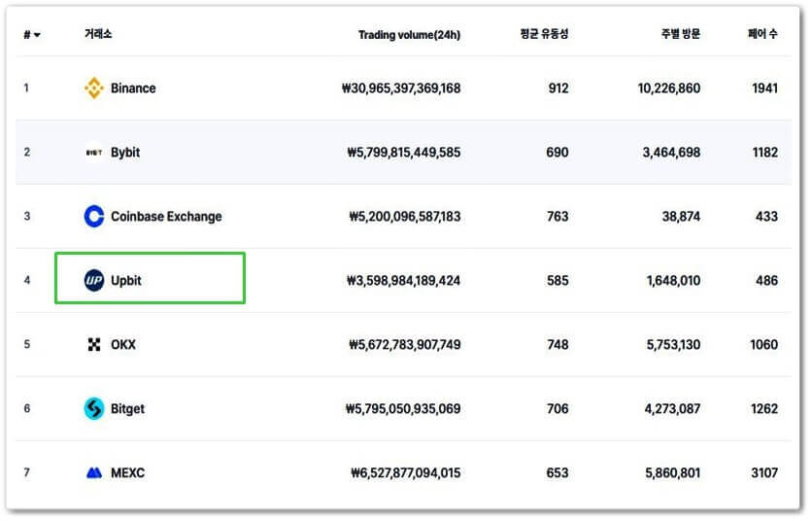Click Coinbase weekly visits 38,874
812x521 pixels.
pyautogui.click(x=681, y=217)
